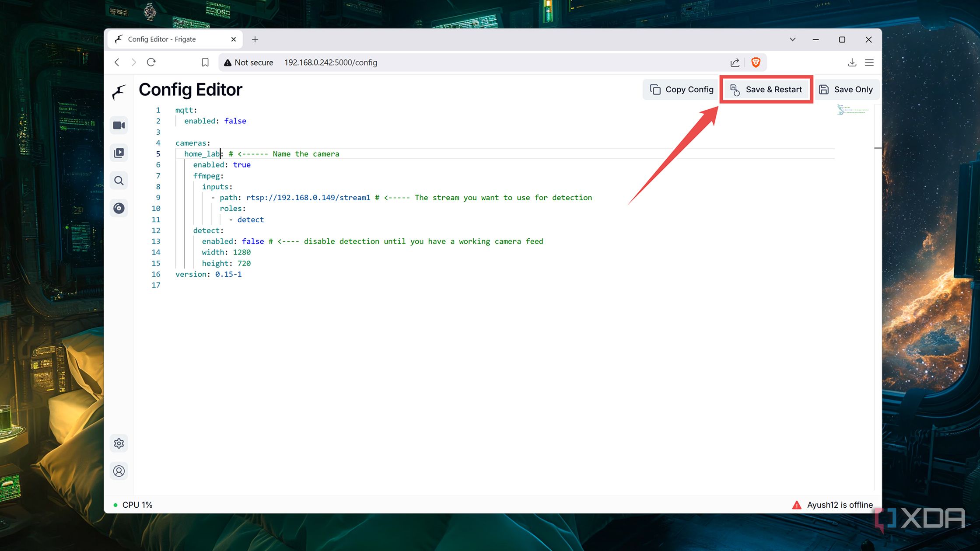Image resolution: width=980 pixels, height=551 pixels.
Task: Bookmark this page using bookmark icon
Action: tap(205, 63)
